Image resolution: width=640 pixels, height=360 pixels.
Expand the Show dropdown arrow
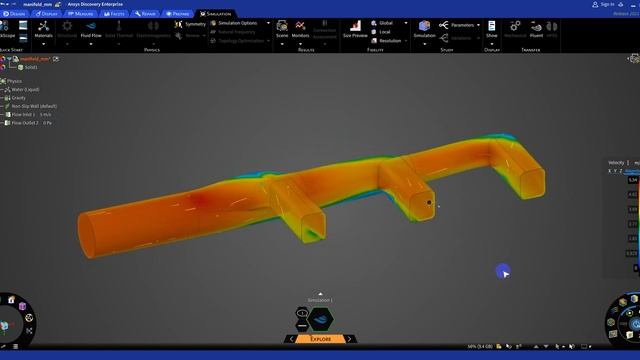coord(491,44)
